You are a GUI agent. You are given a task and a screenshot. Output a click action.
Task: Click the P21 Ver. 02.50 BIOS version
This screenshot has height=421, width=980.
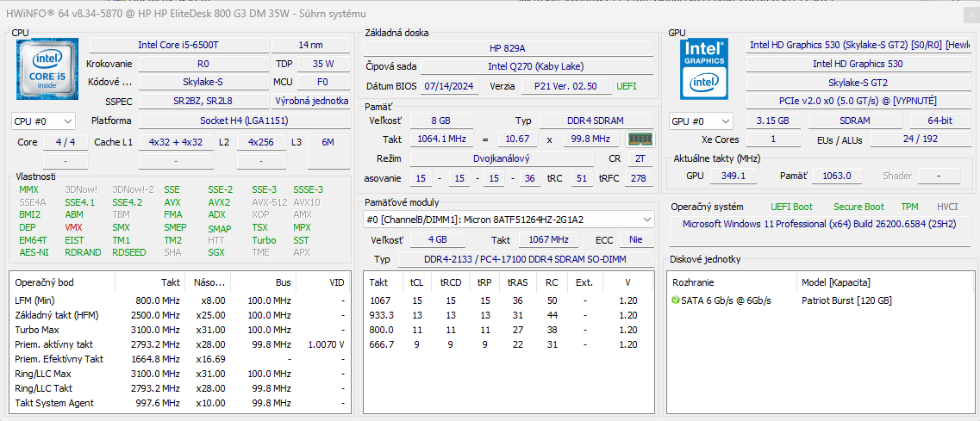[x=565, y=86]
